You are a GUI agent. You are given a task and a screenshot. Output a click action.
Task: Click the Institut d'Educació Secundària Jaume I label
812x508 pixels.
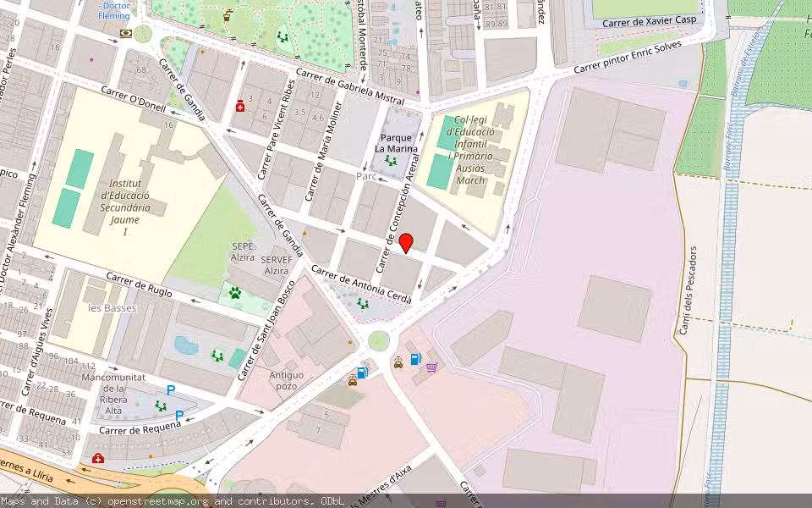pos(125,207)
